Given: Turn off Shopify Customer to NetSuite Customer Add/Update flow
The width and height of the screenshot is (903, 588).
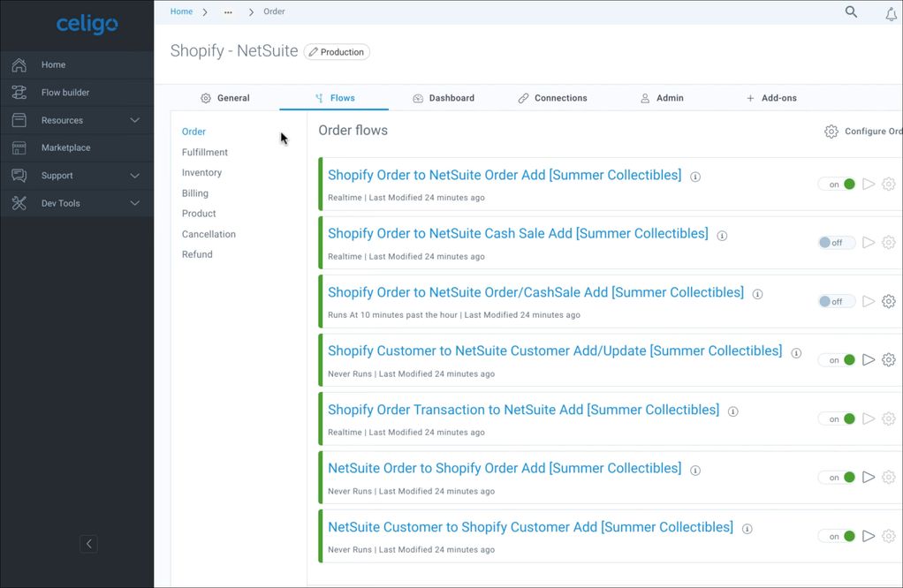Looking at the screenshot, I should pyautogui.click(x=837, y=360).
